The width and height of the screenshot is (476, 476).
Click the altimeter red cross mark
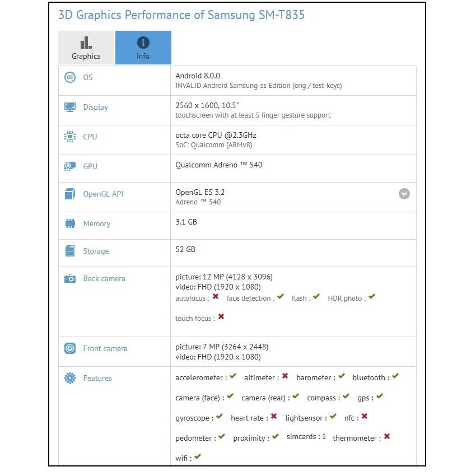pos(284,376)
